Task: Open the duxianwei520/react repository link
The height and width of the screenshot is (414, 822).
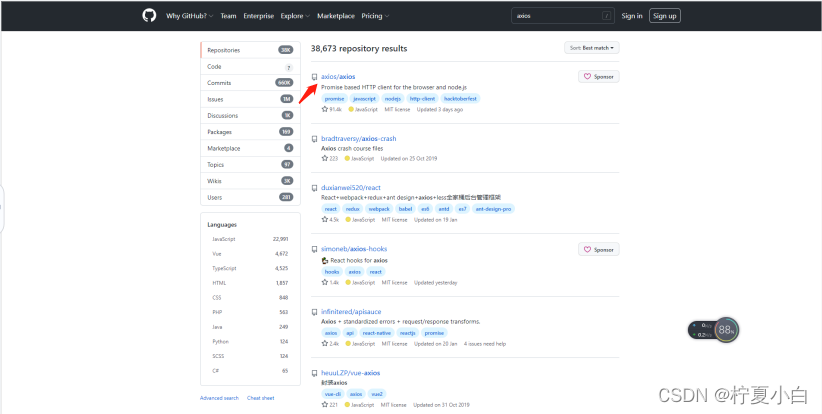Action: click(x=351, y=188)
